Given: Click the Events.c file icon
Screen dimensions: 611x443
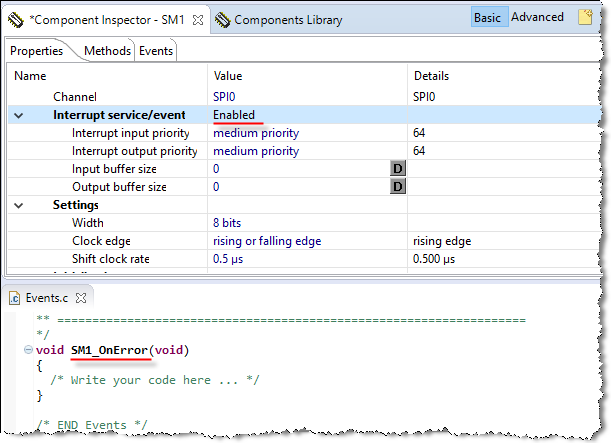Looking at the screenshot, I should point(15,298).
